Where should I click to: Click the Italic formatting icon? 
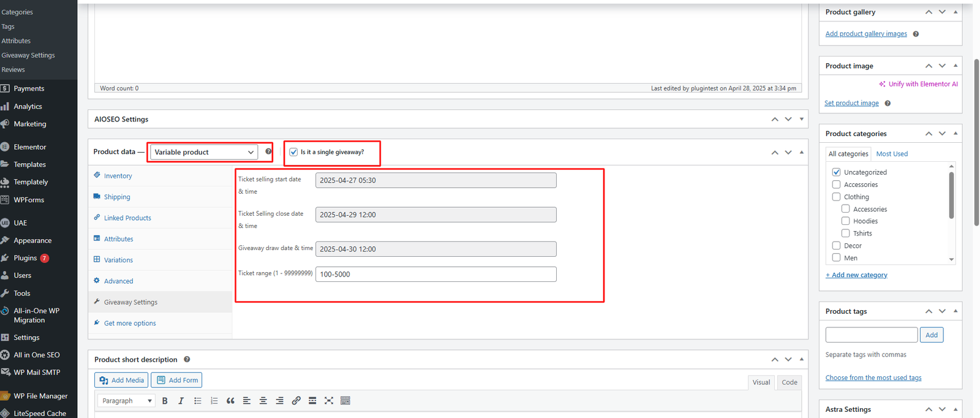(181, 401)
